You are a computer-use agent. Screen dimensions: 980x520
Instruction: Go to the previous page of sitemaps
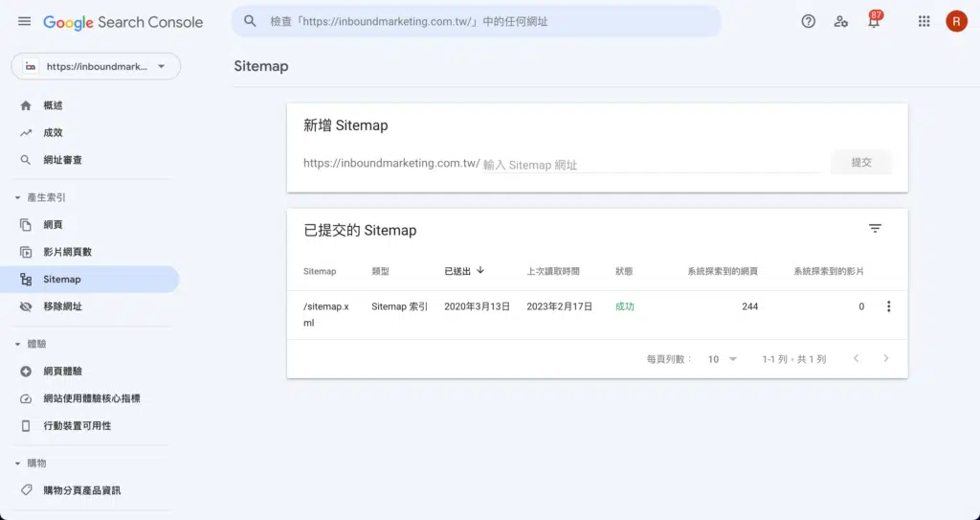pos(857,358)
